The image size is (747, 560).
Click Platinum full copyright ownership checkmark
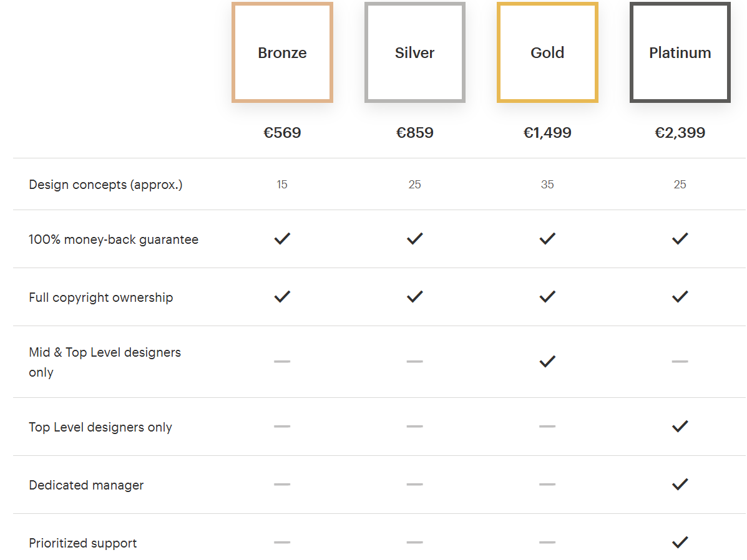tap(680, 296)
